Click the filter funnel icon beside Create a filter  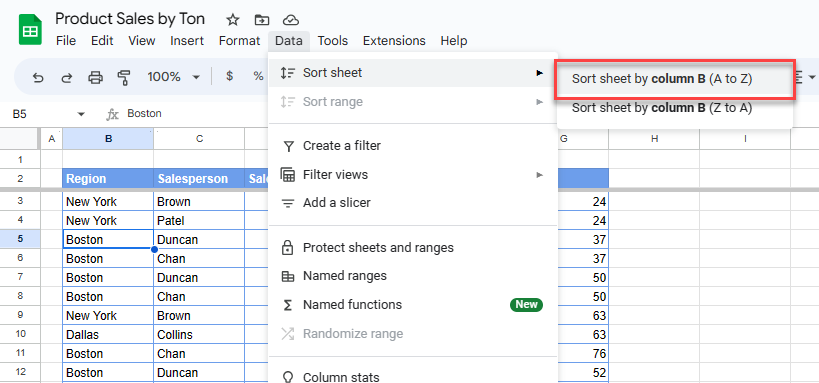point(288,146)
